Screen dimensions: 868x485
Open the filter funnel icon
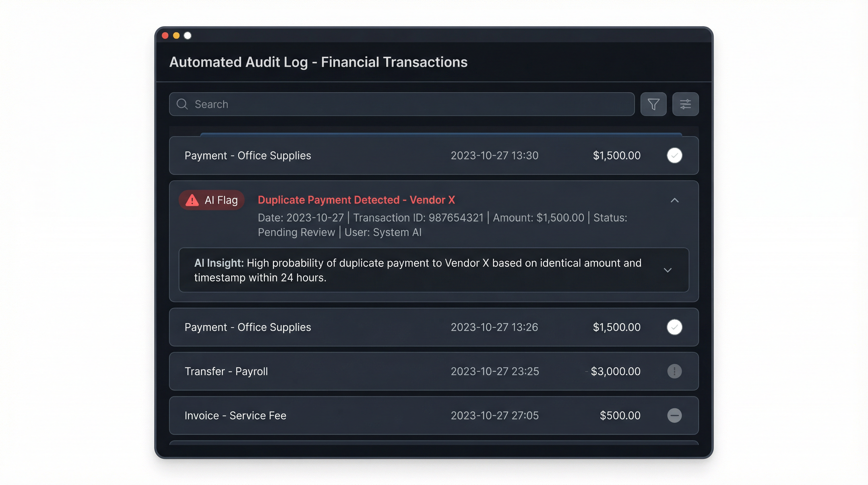[653, 104]
